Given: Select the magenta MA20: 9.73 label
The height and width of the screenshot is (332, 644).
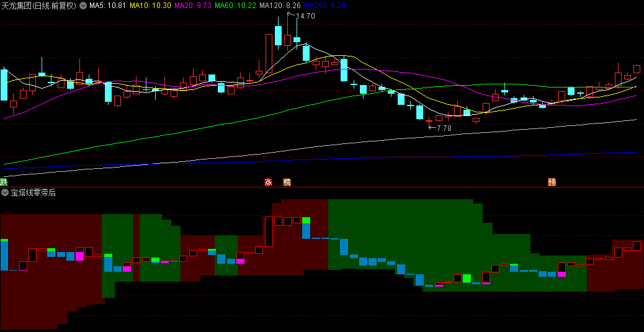Looking at the screenshot, I should tap(193, 6).
